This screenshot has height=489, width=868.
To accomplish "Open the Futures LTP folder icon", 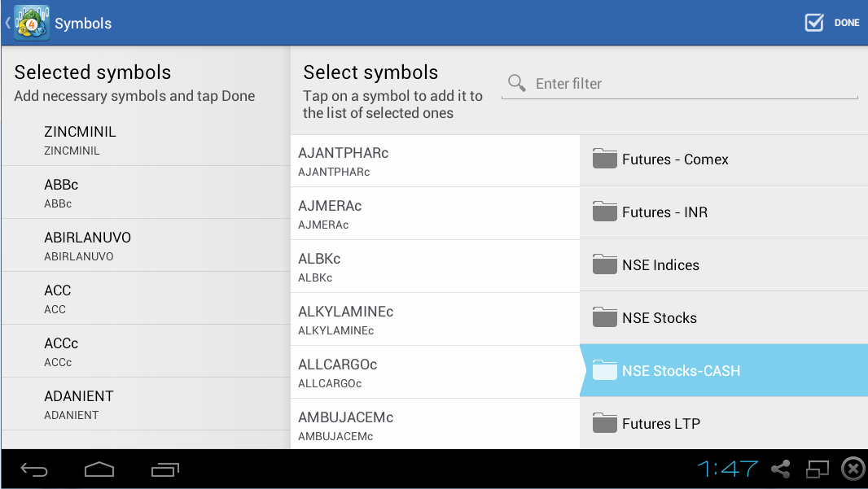I will 604,424.
